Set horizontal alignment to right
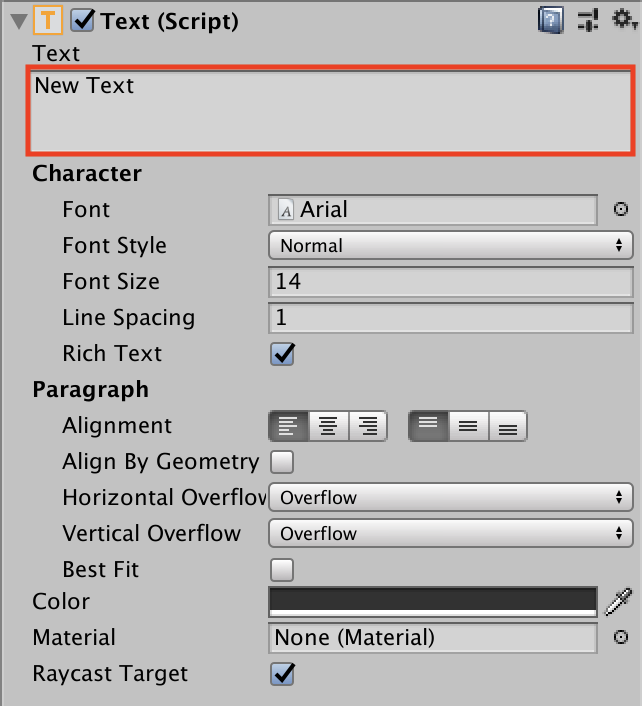This screenshot has height=706, width=642. point(368,426)
